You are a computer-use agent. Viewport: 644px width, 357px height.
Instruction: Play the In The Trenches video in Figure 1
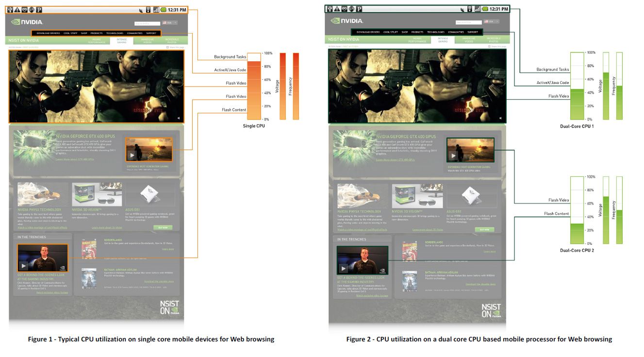point(24,266)
